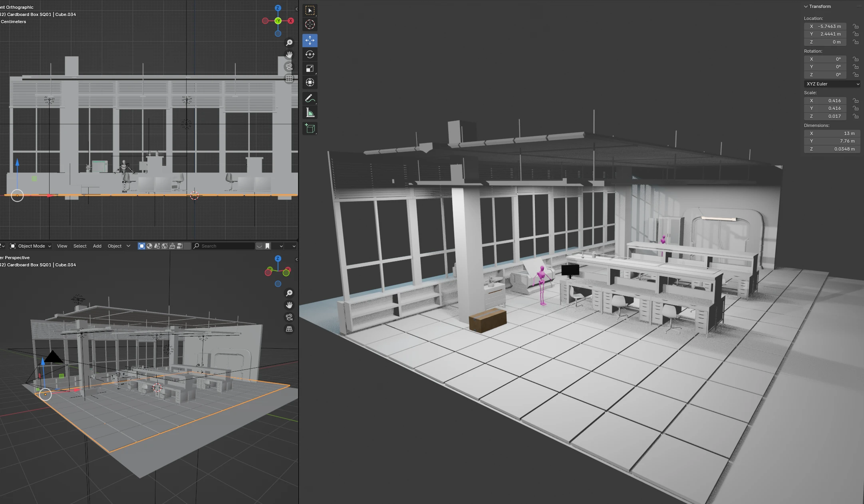Click the View menu button
The image size is (864, 504).
coord(62,246)
